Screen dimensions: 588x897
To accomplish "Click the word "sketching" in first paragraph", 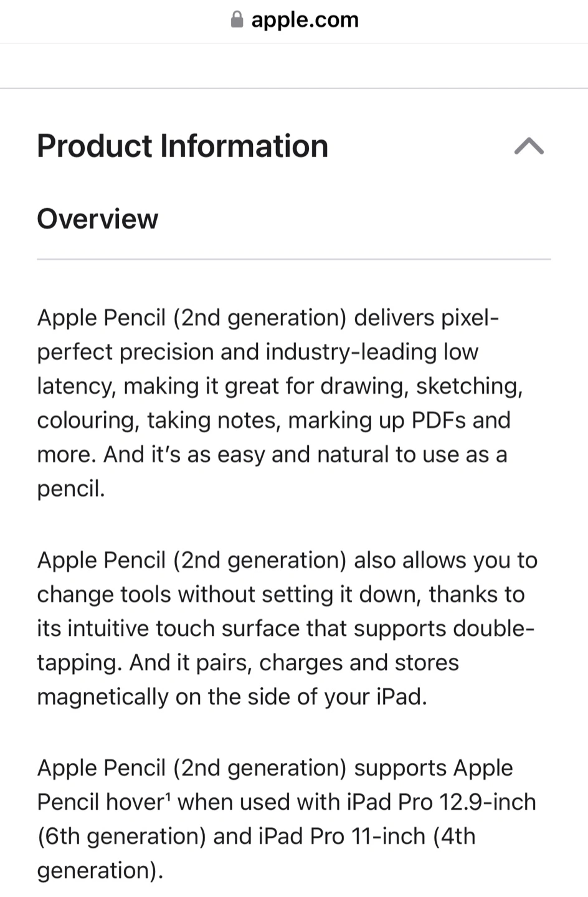I will click(x=468, y=386).
